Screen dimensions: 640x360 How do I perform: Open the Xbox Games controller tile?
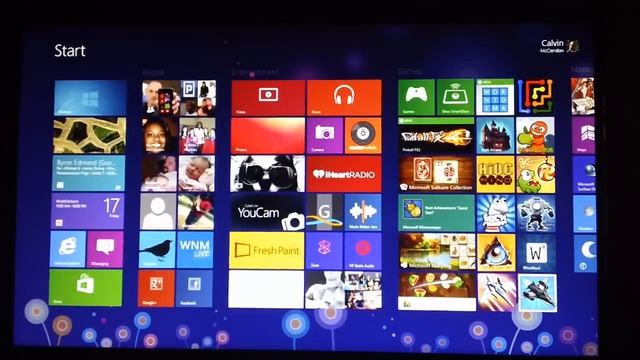416,97
